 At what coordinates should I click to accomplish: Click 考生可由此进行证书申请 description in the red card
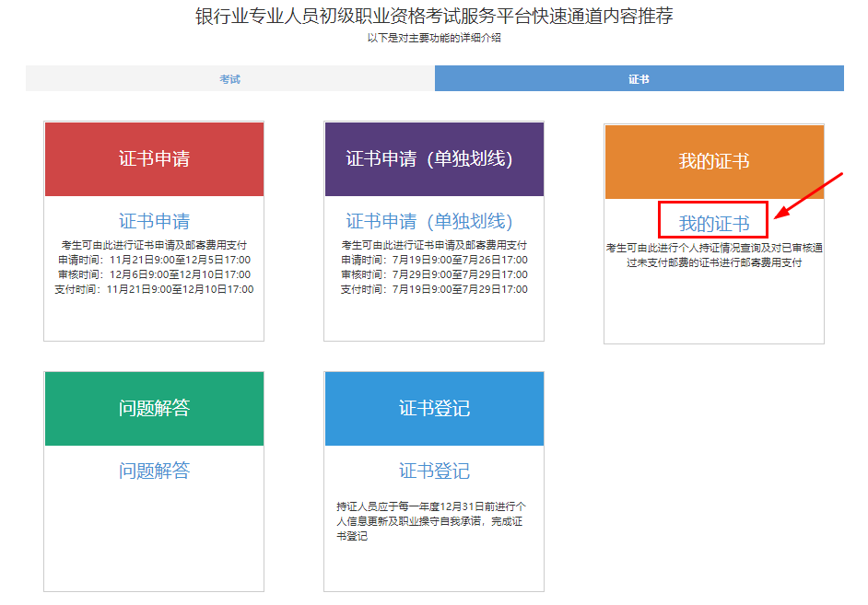click(x=154, y=245)
